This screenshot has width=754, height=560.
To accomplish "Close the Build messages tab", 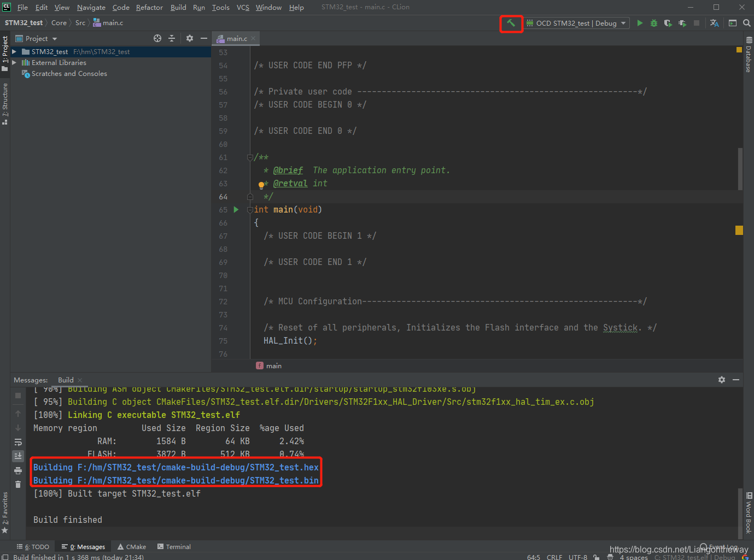I will coord(80,380).
